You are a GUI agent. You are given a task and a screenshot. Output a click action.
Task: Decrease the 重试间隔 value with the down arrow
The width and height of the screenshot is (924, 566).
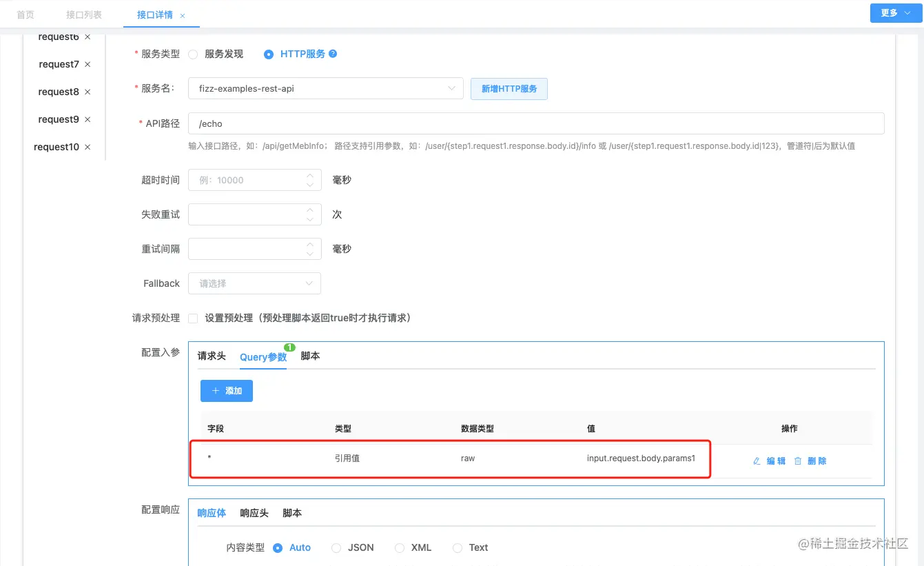pos(310,254)
